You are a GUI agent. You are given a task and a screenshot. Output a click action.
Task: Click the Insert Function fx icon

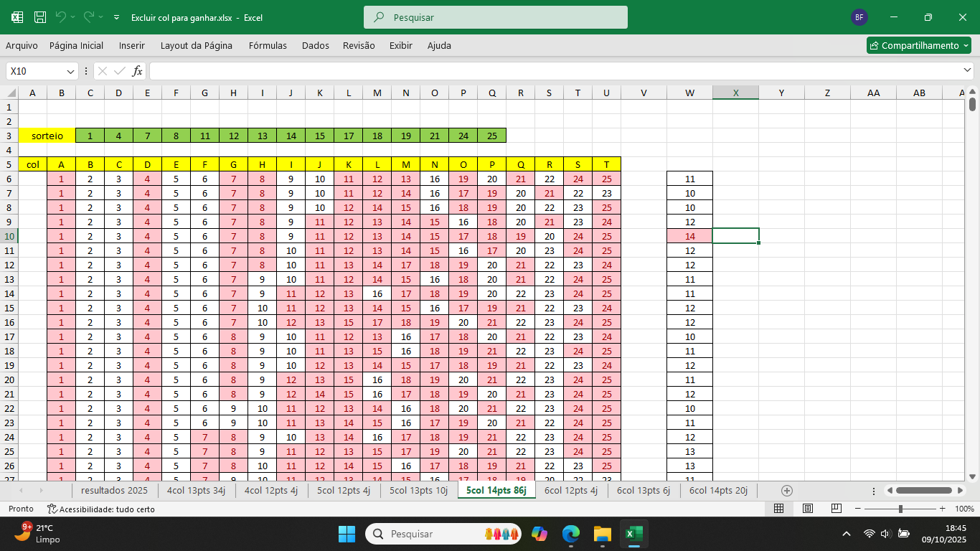tap(138, 71)
